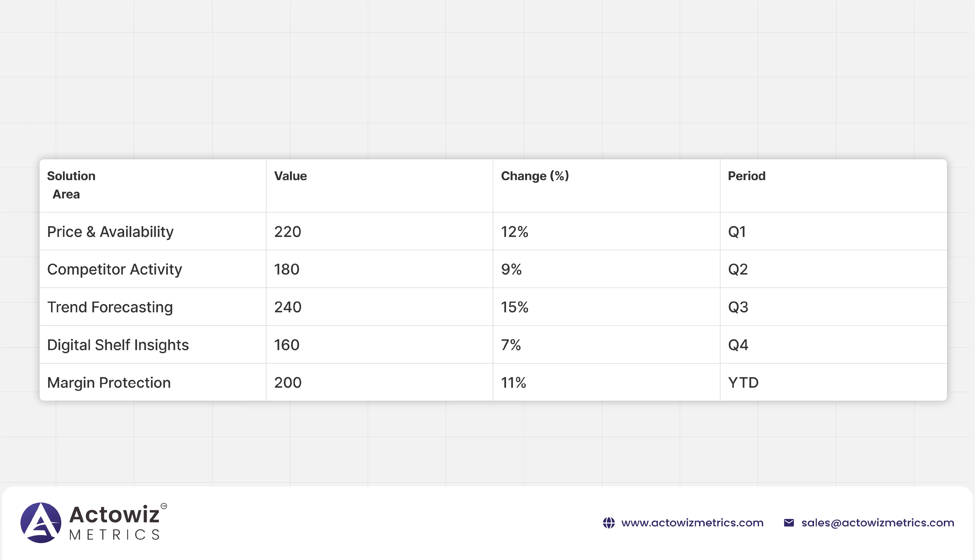Click the value 240 cell
This screenshot has width=975, height=560.
click(287, 307)
